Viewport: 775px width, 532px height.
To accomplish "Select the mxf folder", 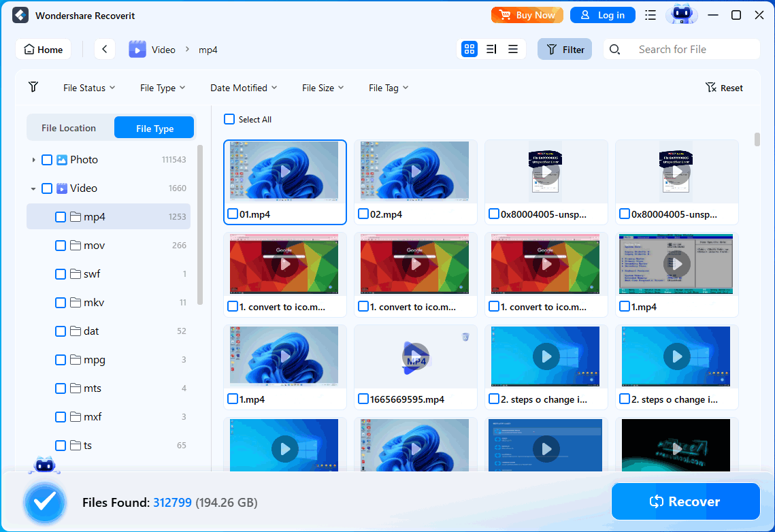I will point(108,417).
